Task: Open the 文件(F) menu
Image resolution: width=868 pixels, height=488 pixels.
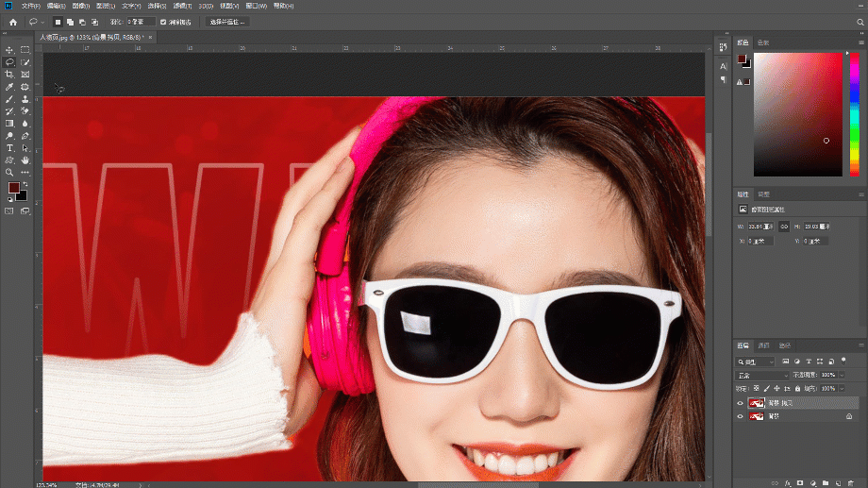Action: 30,6
